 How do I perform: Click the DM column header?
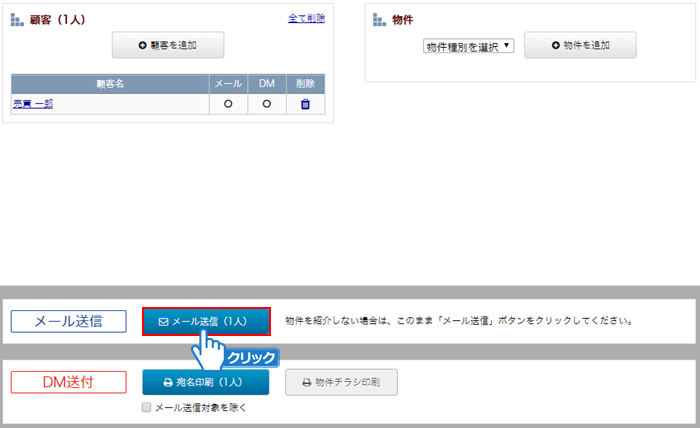coord(267,84)
